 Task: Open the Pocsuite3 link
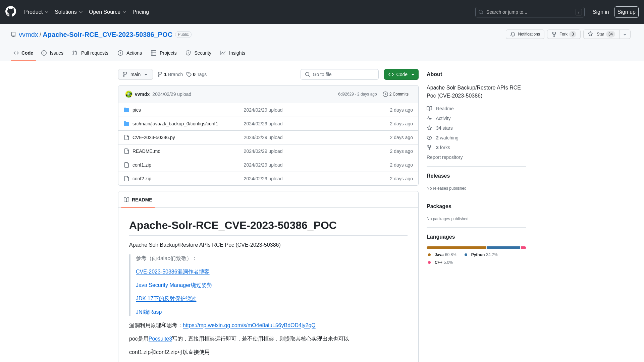coord(160,339)
